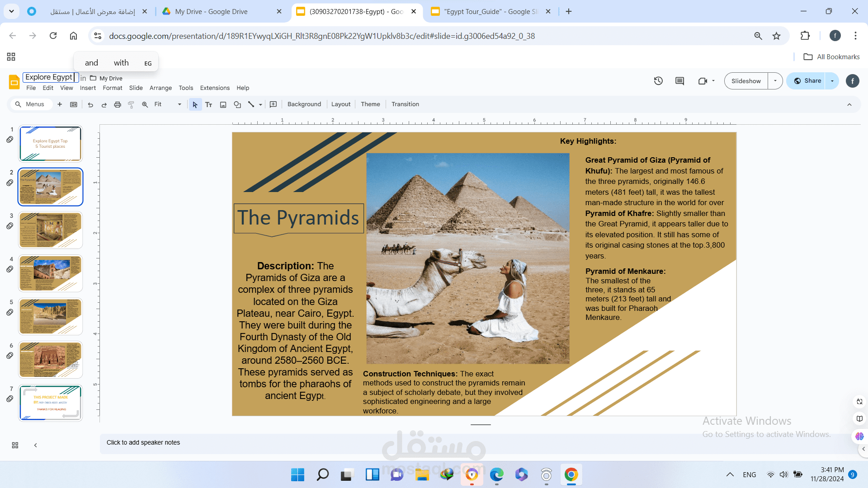The image size is (868, 488).
Task: Click the Share button
Action: [x=807, y=81]
